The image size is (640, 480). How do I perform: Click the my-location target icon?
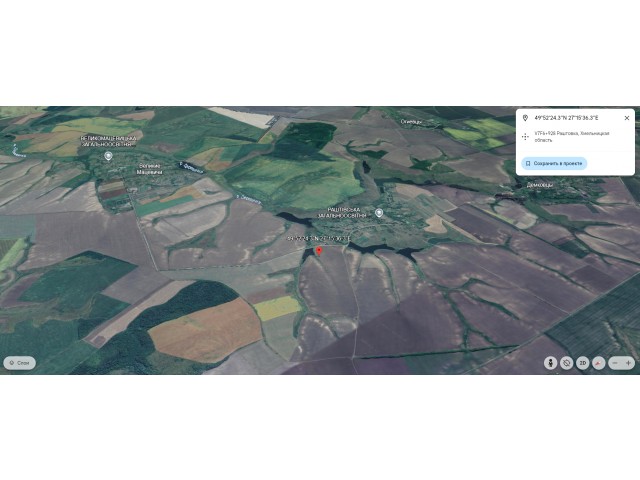[x=566, y=363]
